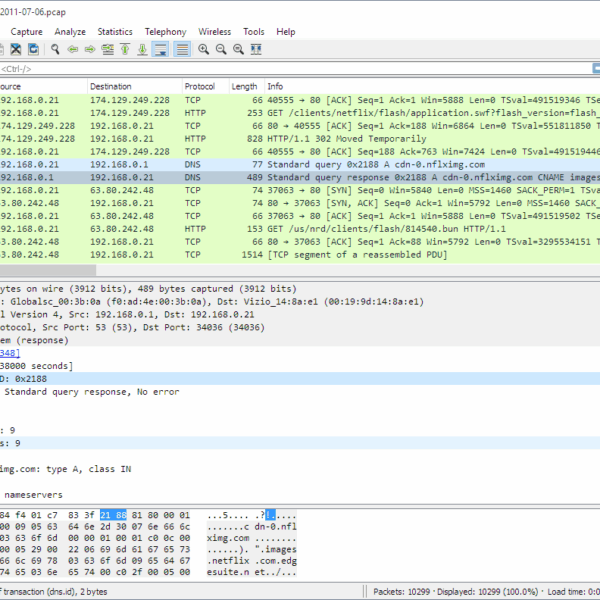The height and width of the screenshot is (600, 600).
Task: Select the HTTP GET application.swf packet
Action: click(300, 113)
